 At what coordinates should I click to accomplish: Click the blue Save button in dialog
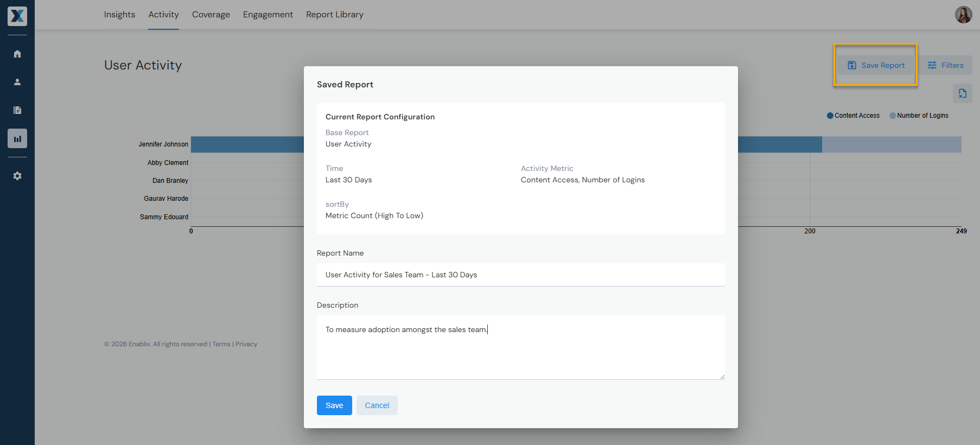point(334,405)
